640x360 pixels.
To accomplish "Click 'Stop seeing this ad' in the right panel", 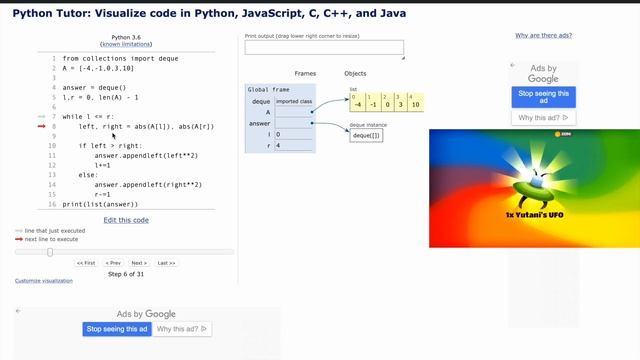I will point(543,97).
